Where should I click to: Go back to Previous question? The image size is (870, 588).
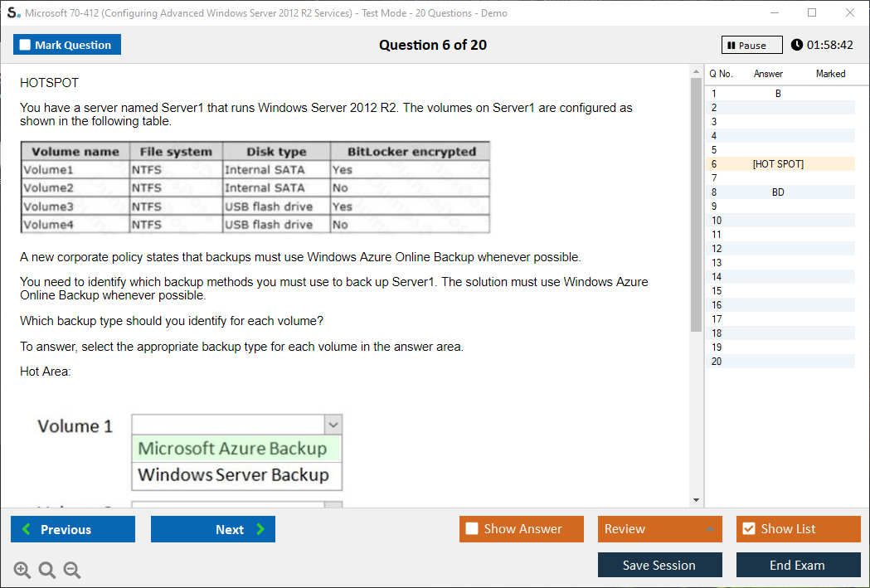coord(73,529)
